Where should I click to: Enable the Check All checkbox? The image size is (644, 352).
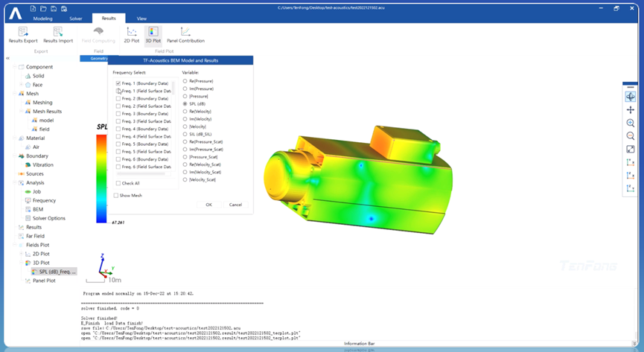[x=118, y=183]
